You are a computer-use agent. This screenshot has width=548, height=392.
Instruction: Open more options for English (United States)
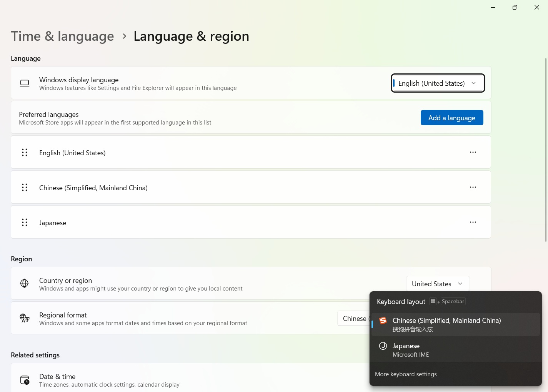(473, 152)
